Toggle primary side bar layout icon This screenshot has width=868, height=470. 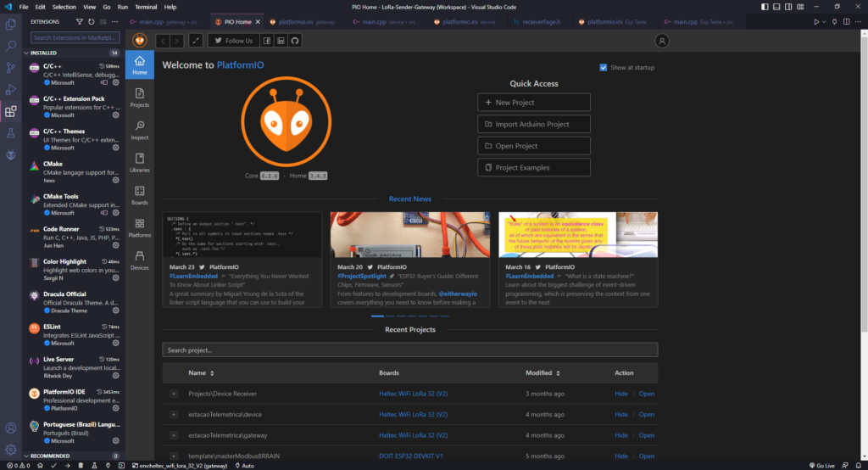(765, 7)
